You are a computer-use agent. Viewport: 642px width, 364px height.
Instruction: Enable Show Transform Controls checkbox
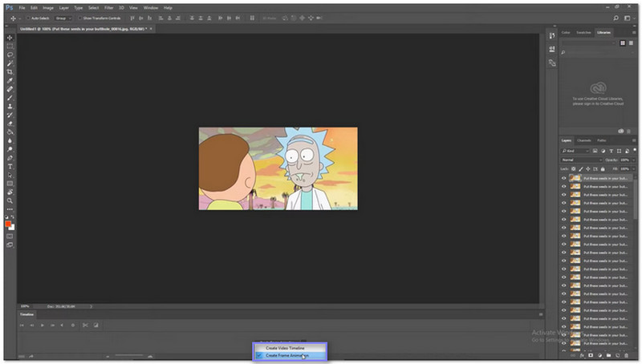(79, 18)
